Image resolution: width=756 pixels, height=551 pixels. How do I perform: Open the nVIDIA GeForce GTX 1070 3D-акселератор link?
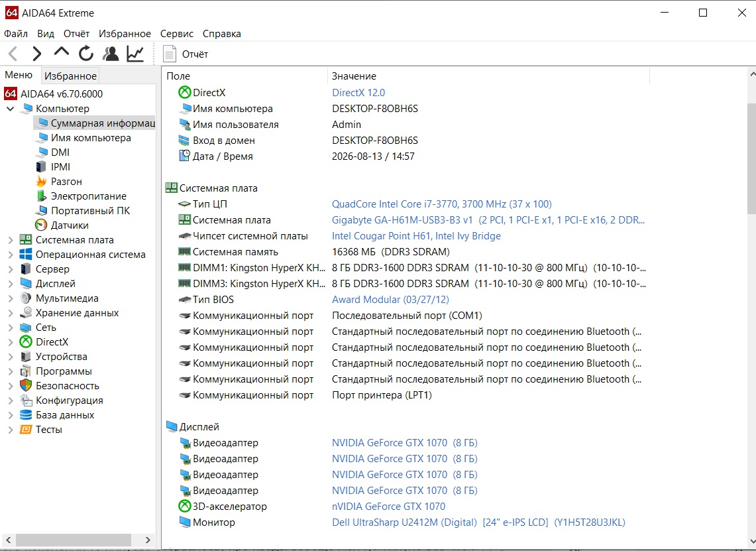point(388,506)
